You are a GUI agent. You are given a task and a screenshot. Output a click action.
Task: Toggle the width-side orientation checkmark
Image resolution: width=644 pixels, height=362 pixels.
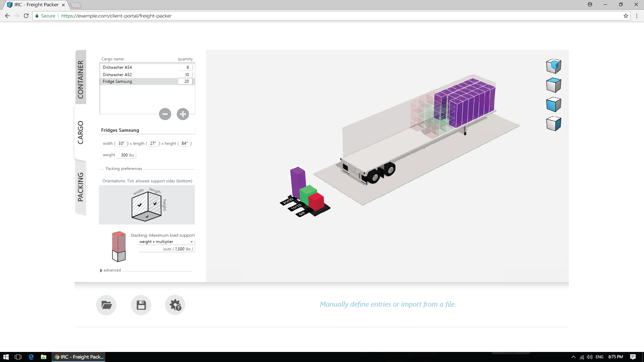point(140,205)
